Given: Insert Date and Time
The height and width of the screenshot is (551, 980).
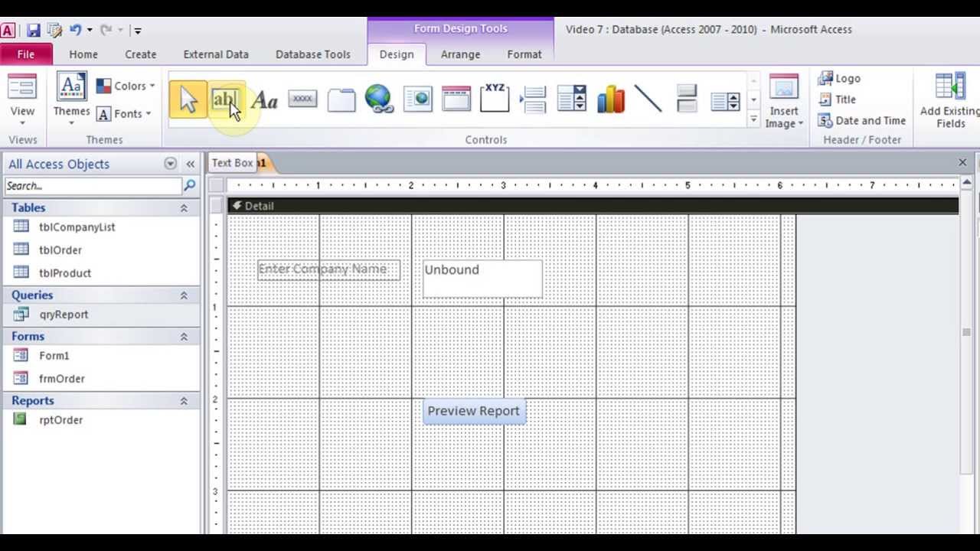Looking at the screenshot, I should [862, 120].
